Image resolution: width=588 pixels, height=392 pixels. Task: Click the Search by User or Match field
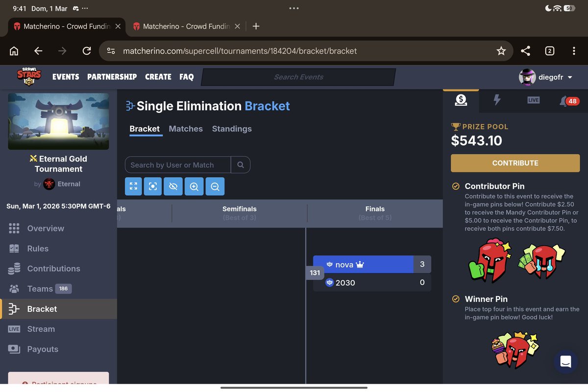[x=177, y=164]
